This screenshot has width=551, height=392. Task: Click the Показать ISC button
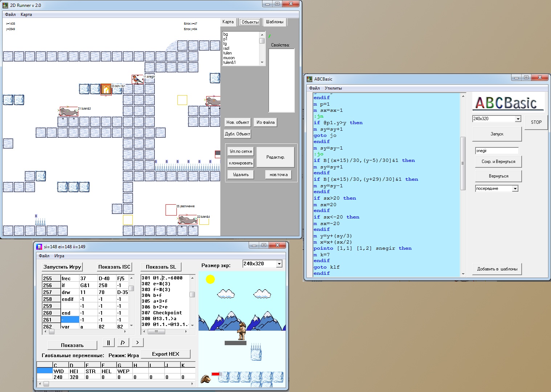coord(114,267)
